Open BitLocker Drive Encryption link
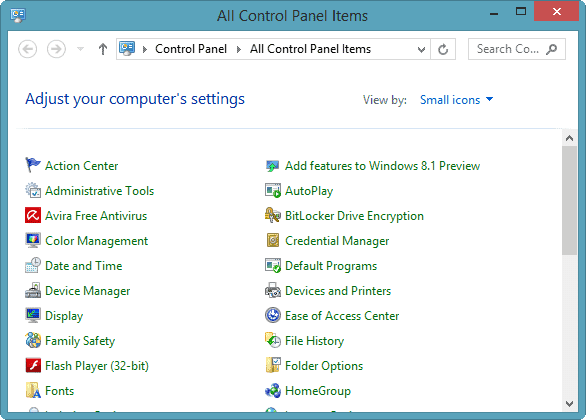Viewport: 586px width, 420px height. (x=354, y=216)
